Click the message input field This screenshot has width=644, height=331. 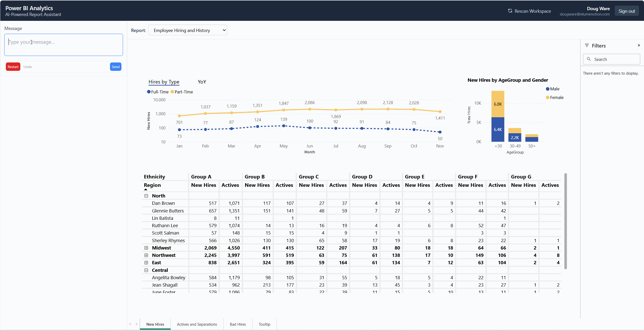click(64, 44)
